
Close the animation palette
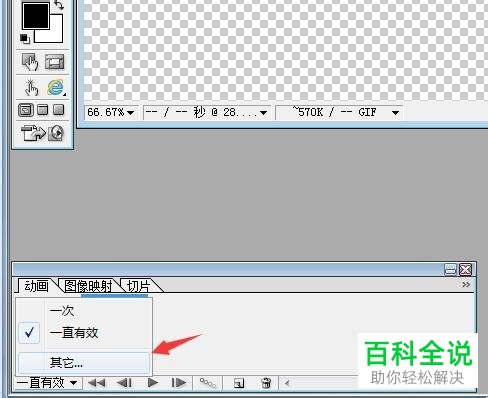click(x=465, y=269)
